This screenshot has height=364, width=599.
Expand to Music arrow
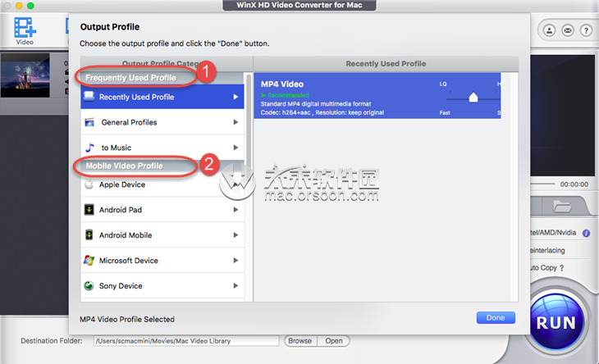[235, 148]
